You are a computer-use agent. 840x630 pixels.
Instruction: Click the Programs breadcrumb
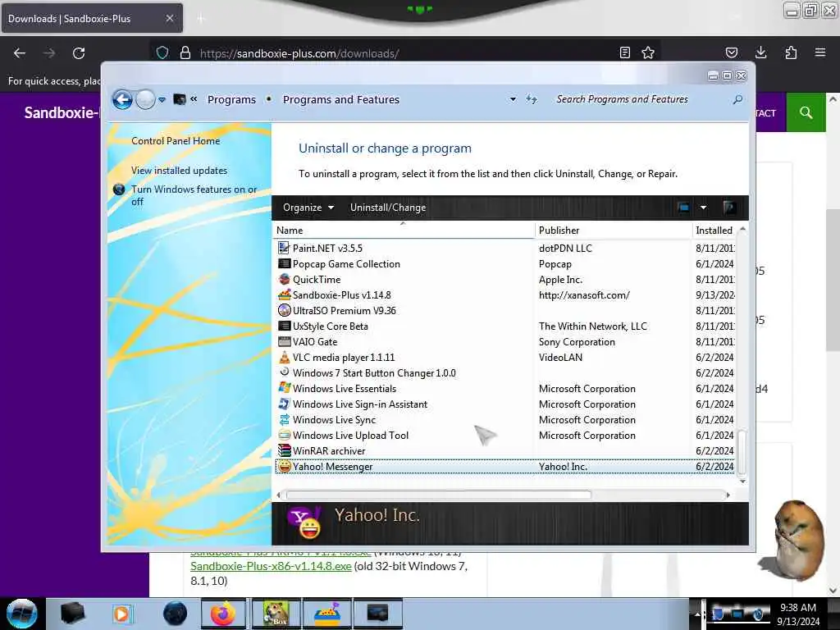click(x=231, y=99)
